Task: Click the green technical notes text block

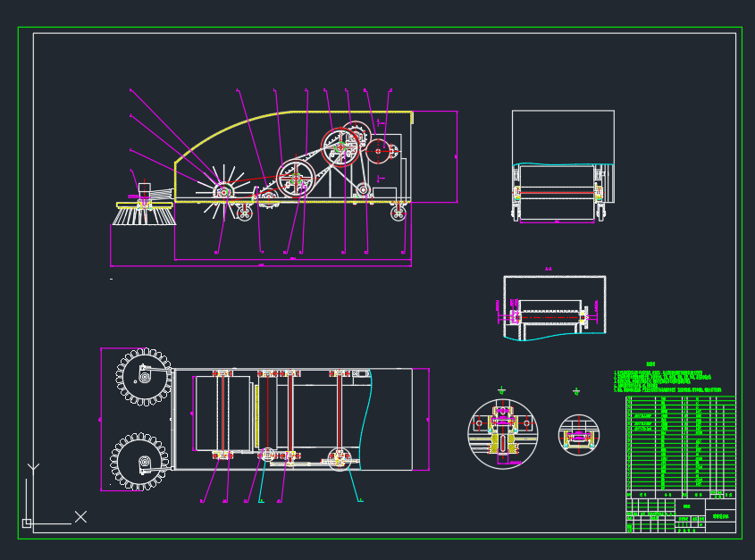Action: click(x=667, y=381)
